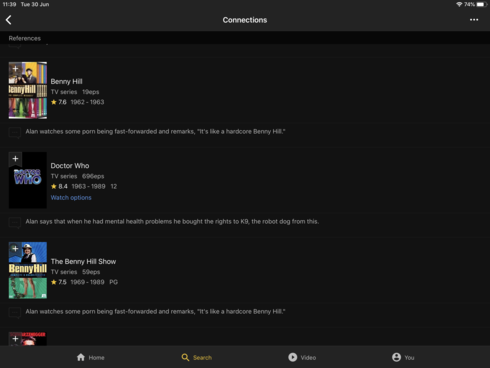Tap the 8.4 star rating for Doctor Who

click(x=59, y=186)
